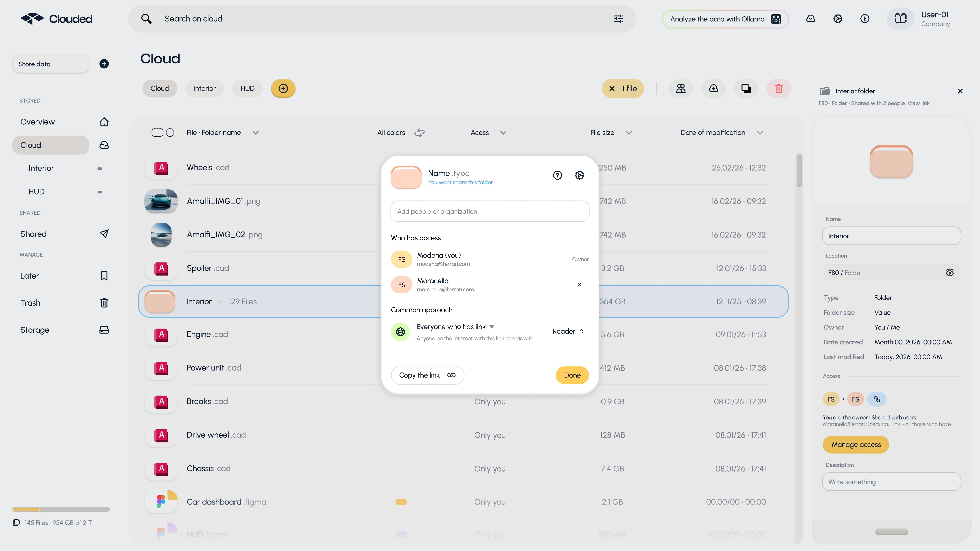This screenshot has height=551, width=980.
Task: Open the Amalfi_IMG_01 thumbnail
Action: 161,201
